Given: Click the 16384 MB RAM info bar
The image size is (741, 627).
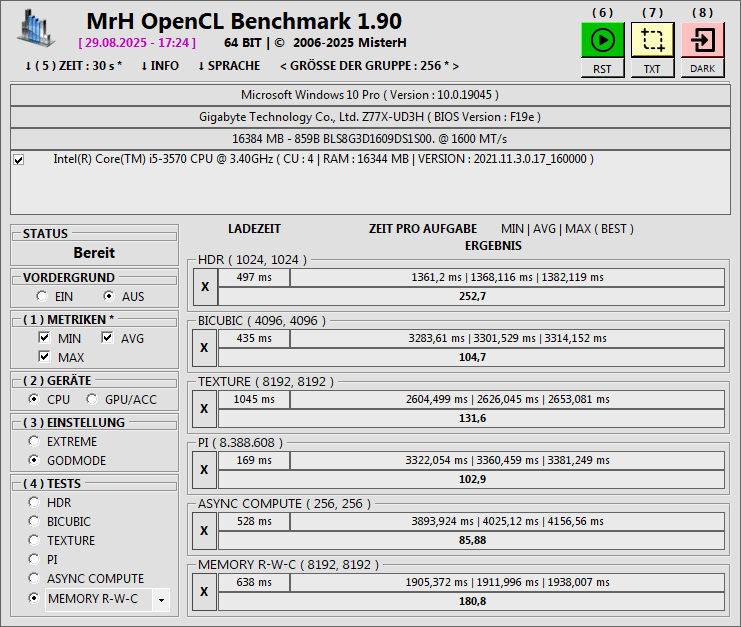Looking at the screenshot, I should coord(370,139).
